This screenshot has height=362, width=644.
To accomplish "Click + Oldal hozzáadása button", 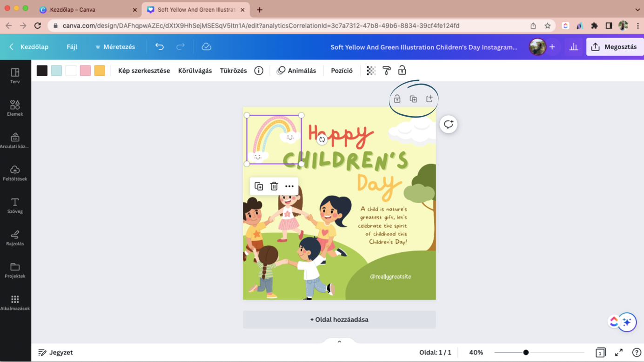I will 339,320.
